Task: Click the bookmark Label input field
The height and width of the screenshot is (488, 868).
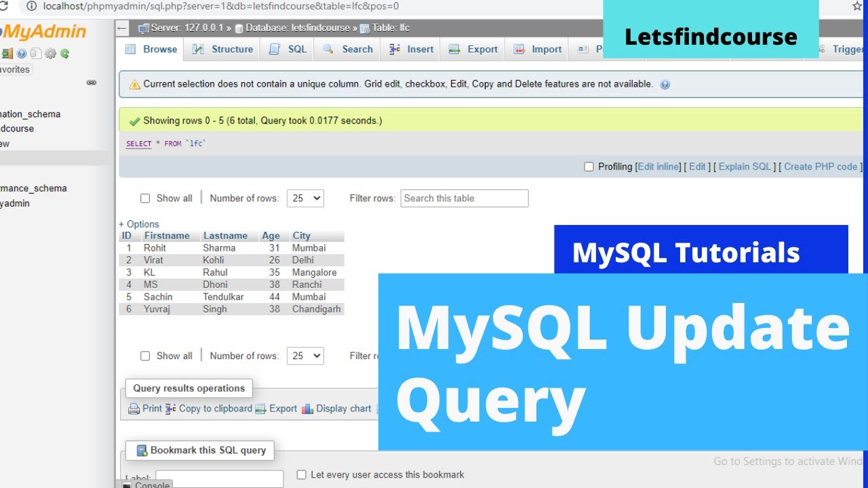Action: (220, 479)
